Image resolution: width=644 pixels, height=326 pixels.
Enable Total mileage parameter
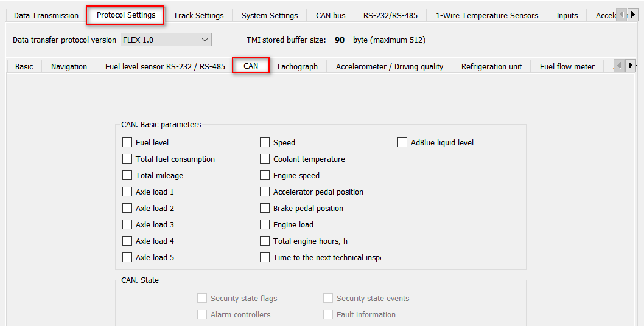[127, 175]
